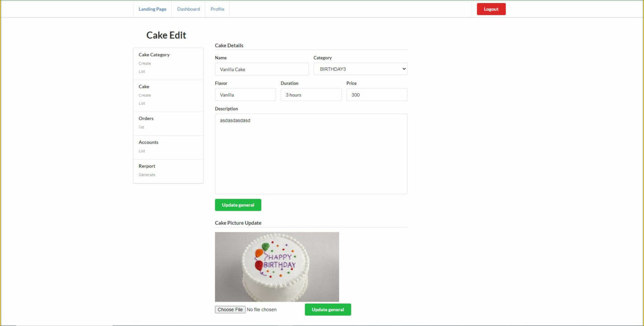Switch to the Dashboard tab
This screenshot has height=326, width=644.
point(188,9)
